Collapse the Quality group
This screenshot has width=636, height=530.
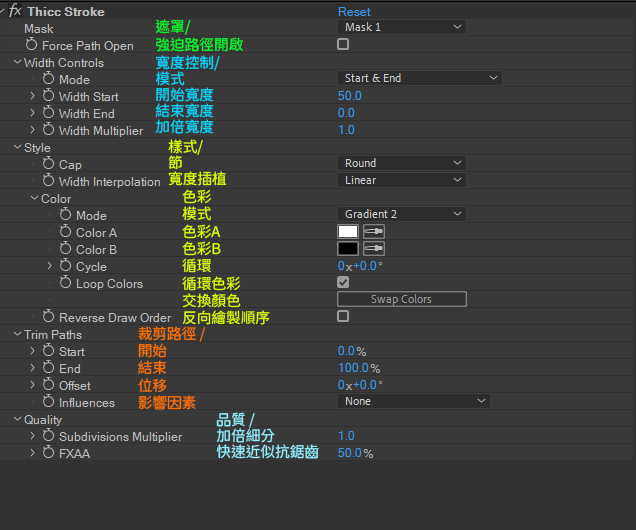tap(17, 419)
